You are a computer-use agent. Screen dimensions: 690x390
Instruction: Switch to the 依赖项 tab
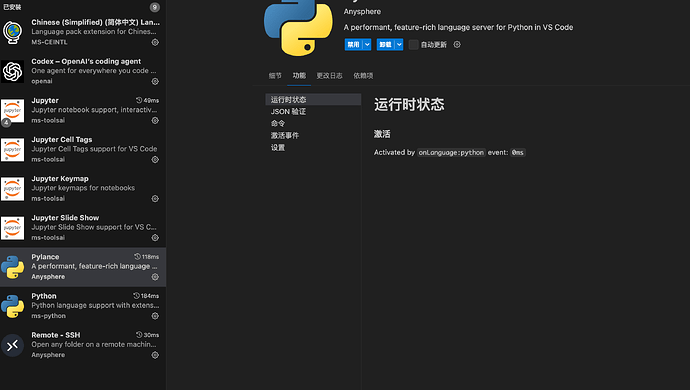point(363,76)
